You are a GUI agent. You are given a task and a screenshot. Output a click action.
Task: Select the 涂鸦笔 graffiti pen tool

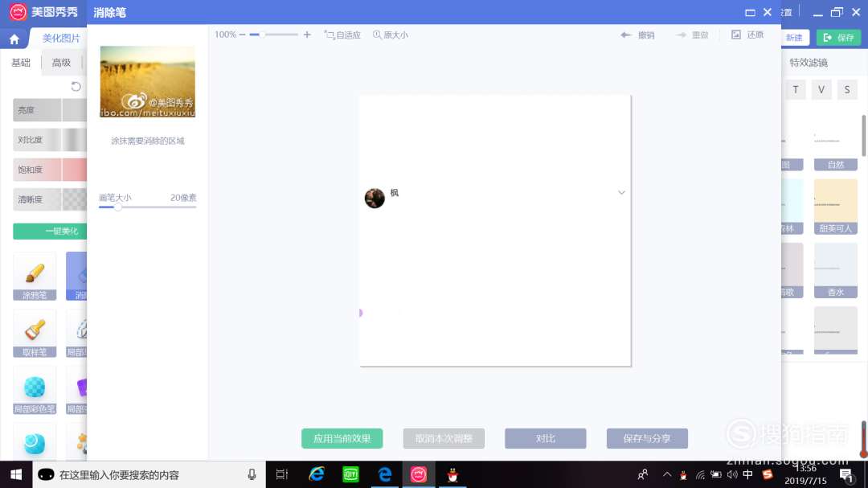35,276
